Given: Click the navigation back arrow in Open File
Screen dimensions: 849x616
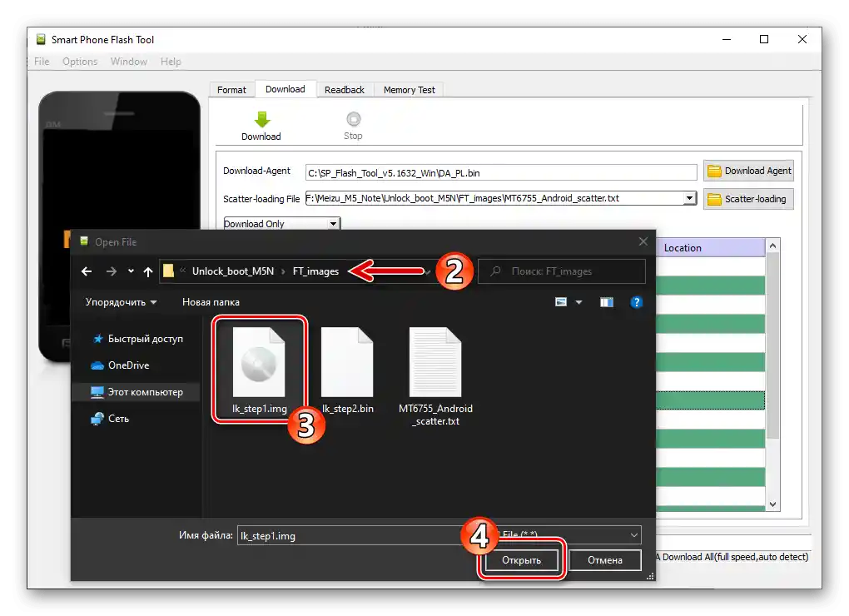Looking at the screenshot, I should pos(86,271).
